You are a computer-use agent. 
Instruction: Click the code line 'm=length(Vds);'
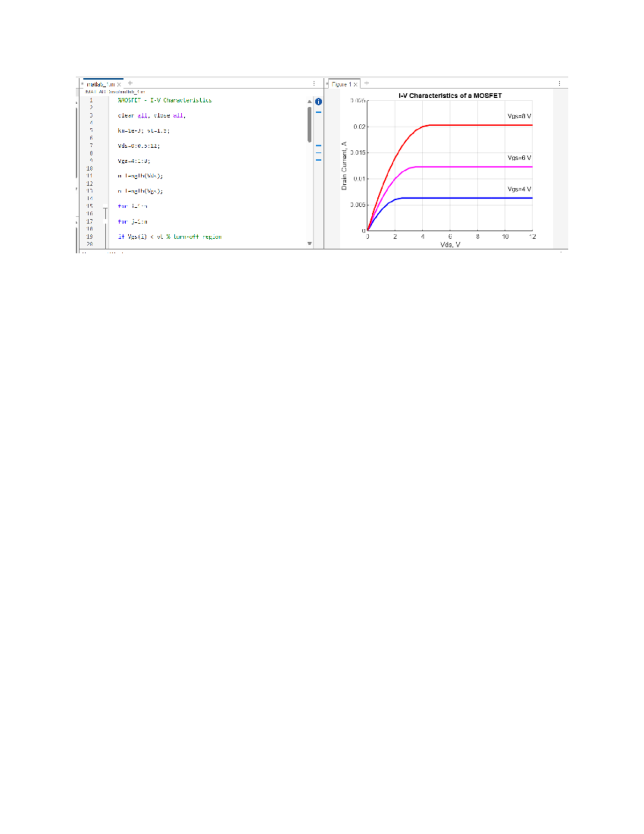[x=140, y=176]
